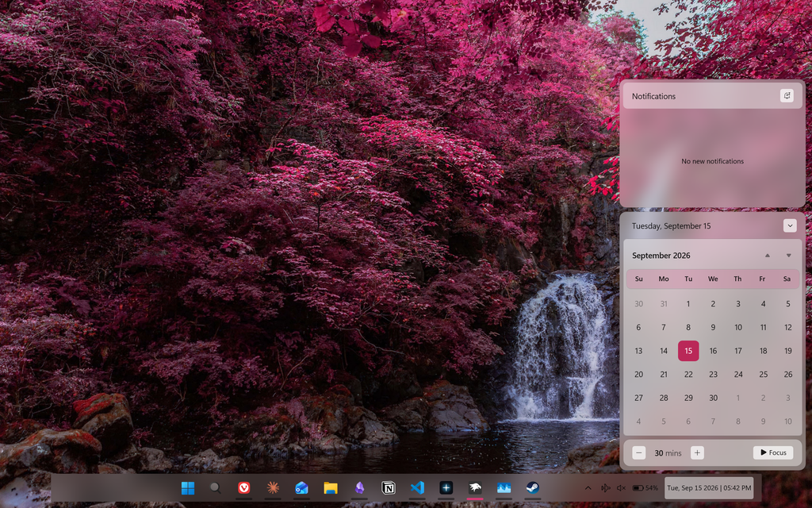
Task: Launch Steam from the taskbar
Action: point(532,488)
